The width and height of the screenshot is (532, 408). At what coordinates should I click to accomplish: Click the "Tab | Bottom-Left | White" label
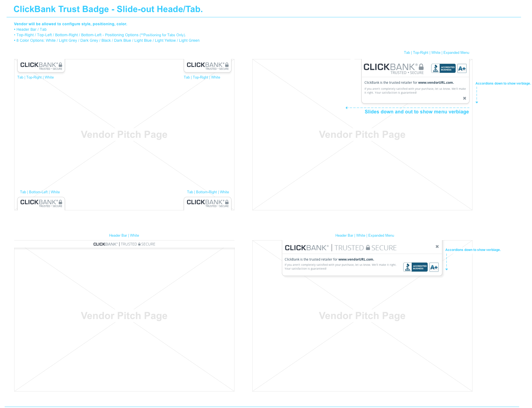[40, 192]
